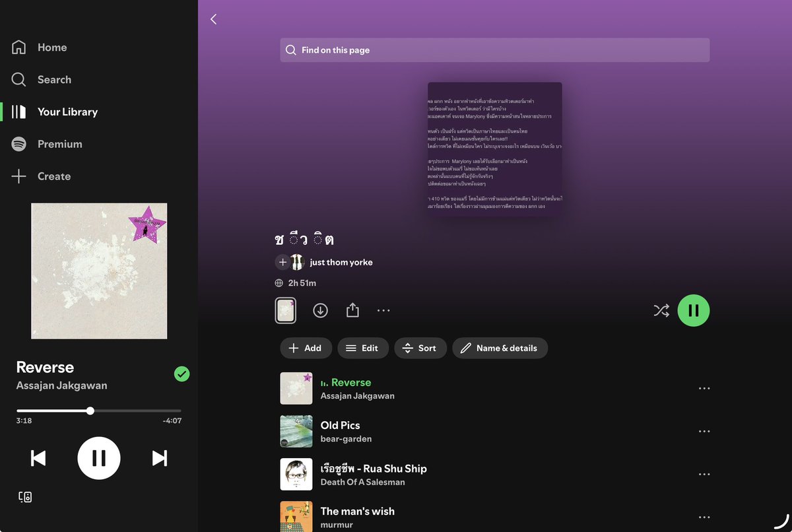Viewport: 792px width, 532px height.
Task: Click the playlist preview thumbnail button
Action: (286, 310)
